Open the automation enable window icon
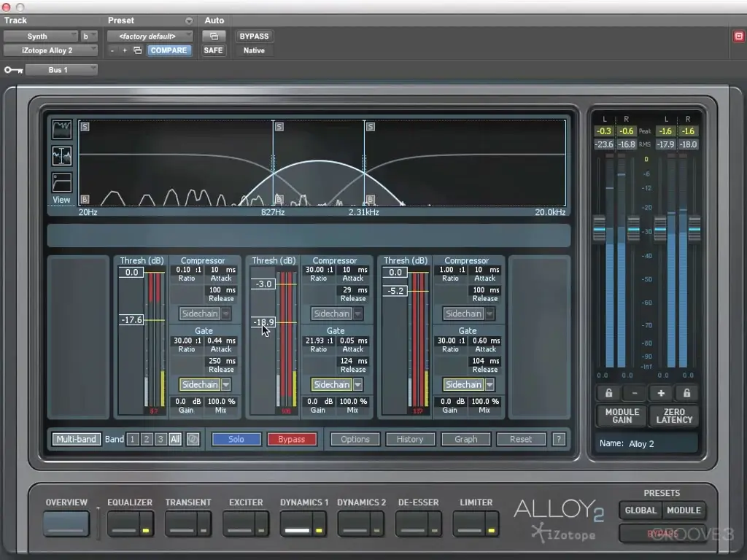The width and height of the screenshot is (747, 560). pos(214,36)
